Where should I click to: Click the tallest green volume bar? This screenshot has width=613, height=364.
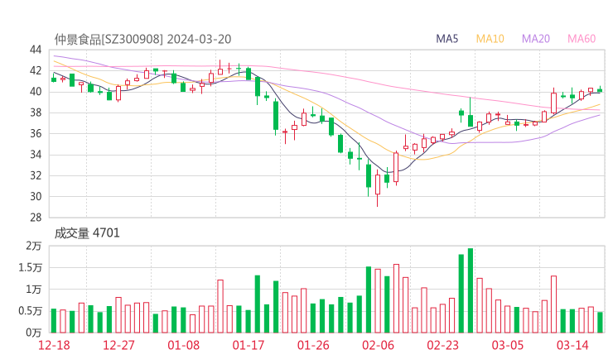471,290
